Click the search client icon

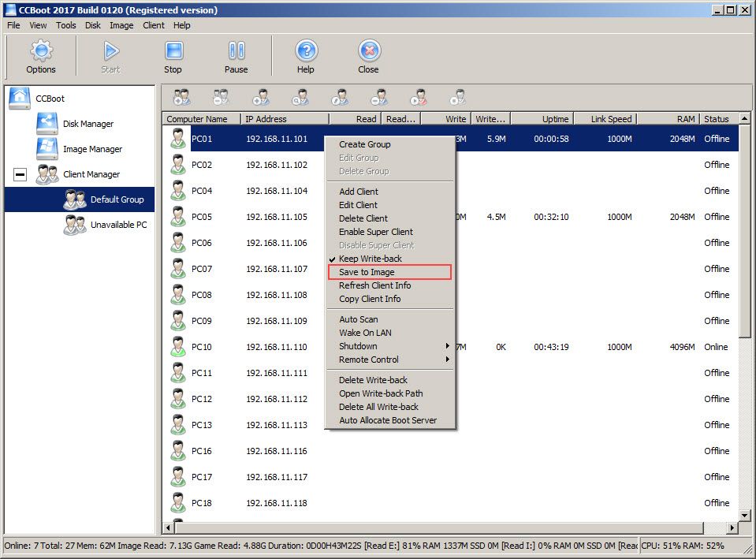[300, 97]
